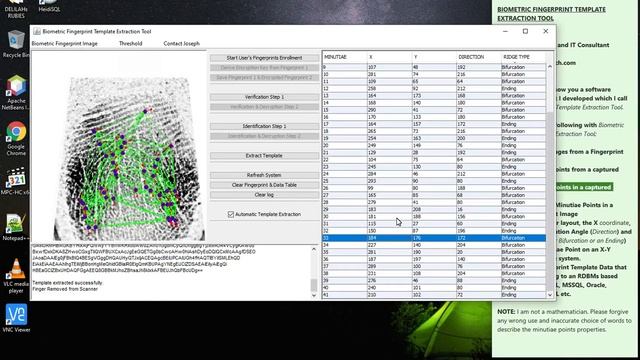Click Clear Fingerprint & Data Table button
640x360 pixels.
coord(264,185)
